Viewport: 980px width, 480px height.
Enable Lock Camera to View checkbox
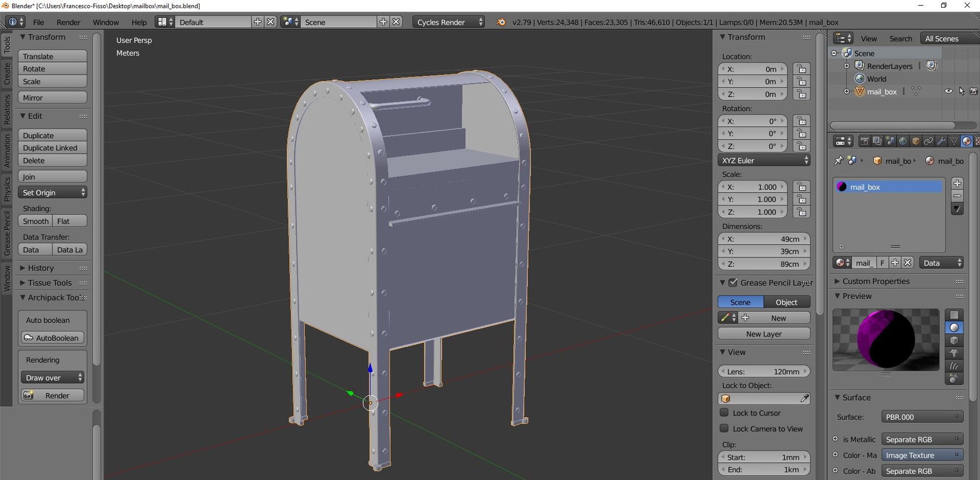724,428
